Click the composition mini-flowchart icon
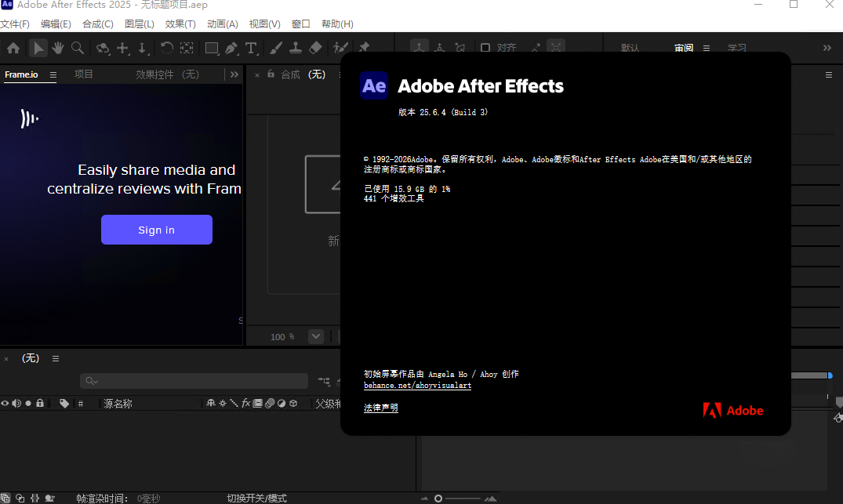This screenshot has width=843, height=504. [x=324, y=381]
